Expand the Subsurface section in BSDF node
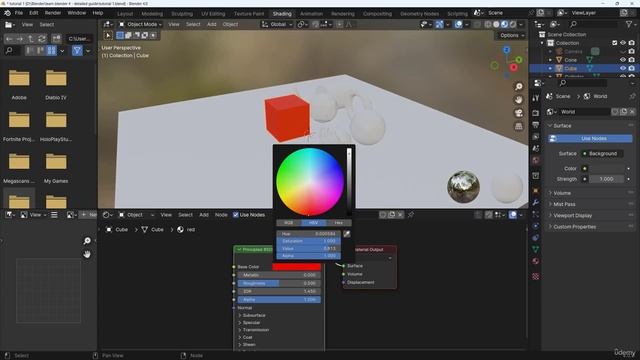The image size is (640, 360). [252, 316]
